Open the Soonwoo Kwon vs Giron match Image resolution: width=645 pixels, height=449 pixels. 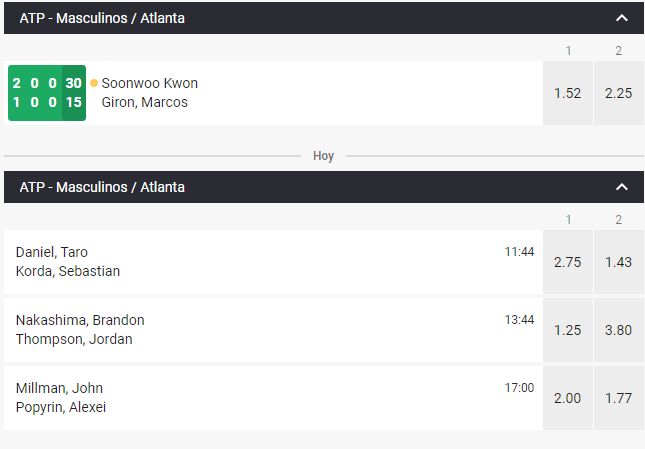tap(150, 93)
